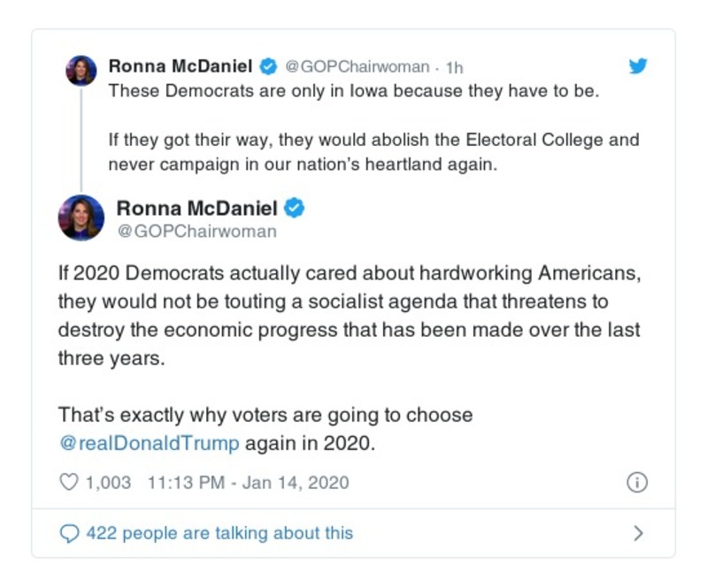Open @GOPChairwoman handle in the parent tweet header

(357, 67)
